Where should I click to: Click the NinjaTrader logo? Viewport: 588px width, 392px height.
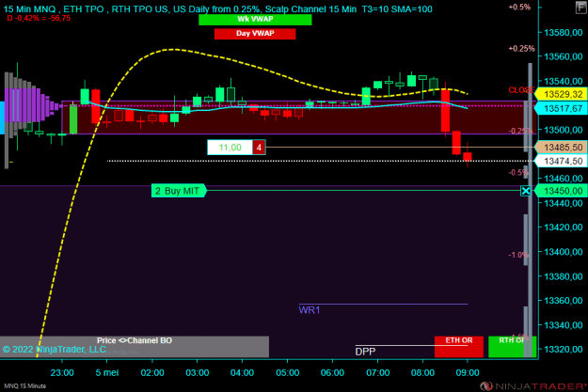(x=533, y=385)
